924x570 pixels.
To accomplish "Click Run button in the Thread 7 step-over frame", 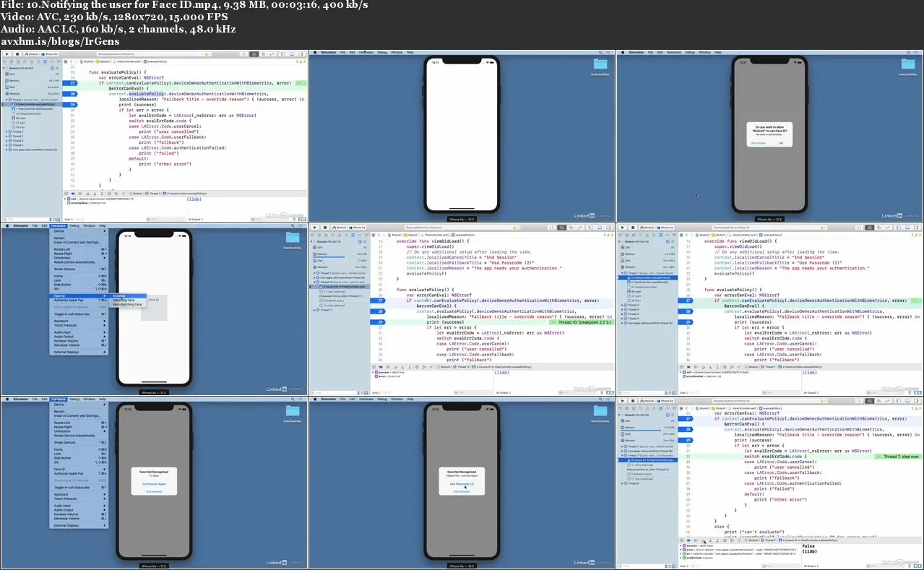I will (x=623, y=401).
